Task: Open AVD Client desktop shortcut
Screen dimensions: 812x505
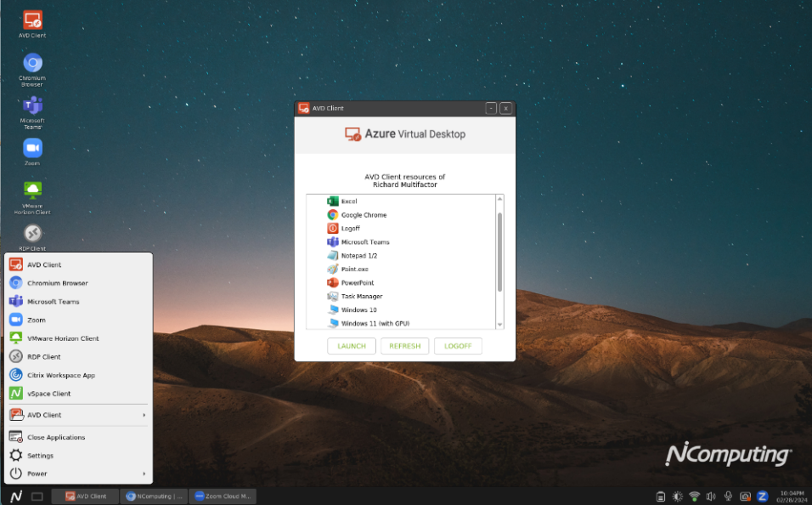Action: 32,25
